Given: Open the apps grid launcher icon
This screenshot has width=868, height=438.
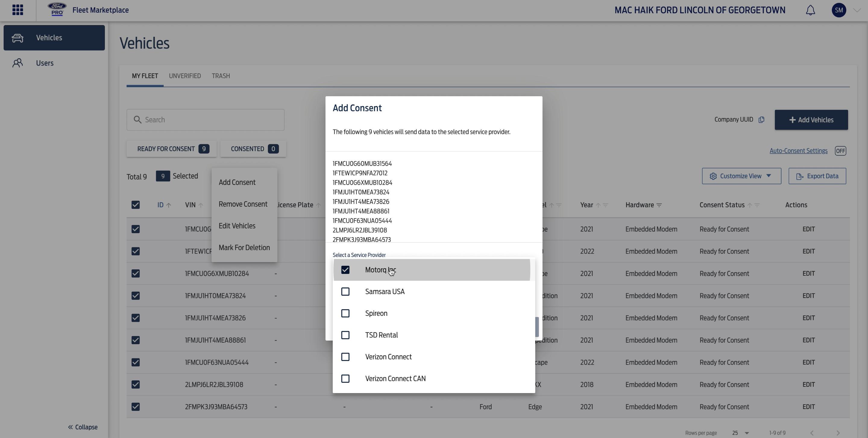Looking at the screenshot, I should pos(17,10).
